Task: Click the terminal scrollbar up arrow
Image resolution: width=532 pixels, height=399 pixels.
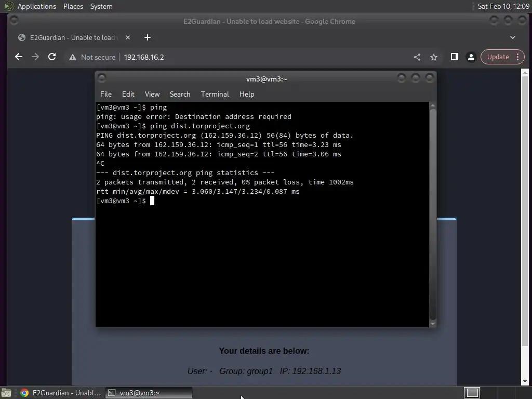Action: click(433, 106)
